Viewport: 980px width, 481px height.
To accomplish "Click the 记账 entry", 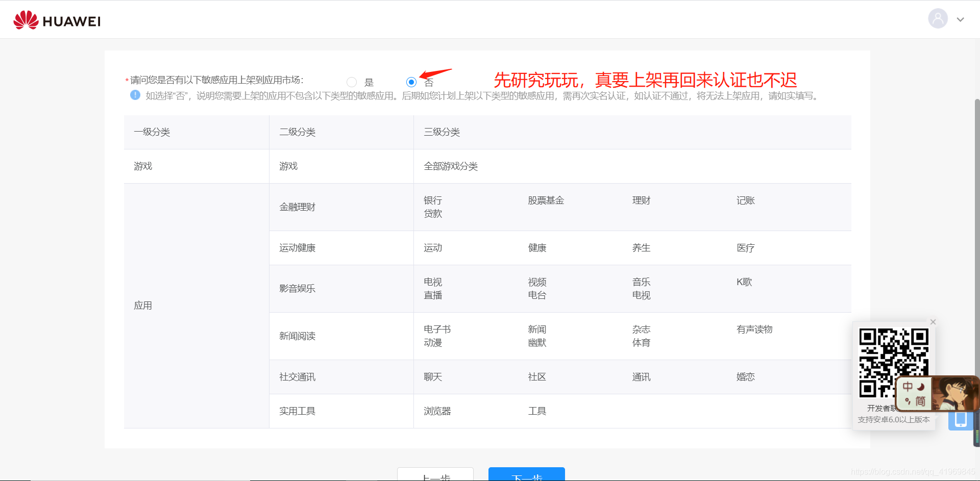I will [746, 200].
